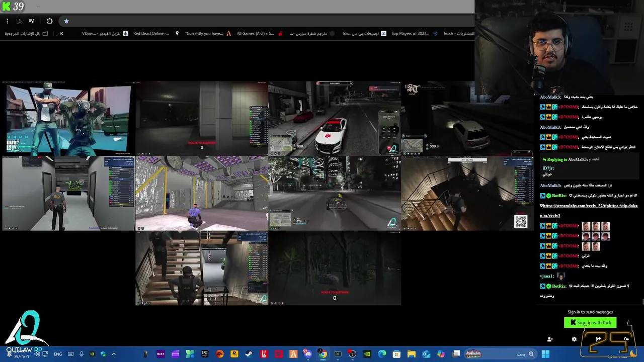
Task: Select the top-left fight scene stream tile
Action: coord(68,119)
